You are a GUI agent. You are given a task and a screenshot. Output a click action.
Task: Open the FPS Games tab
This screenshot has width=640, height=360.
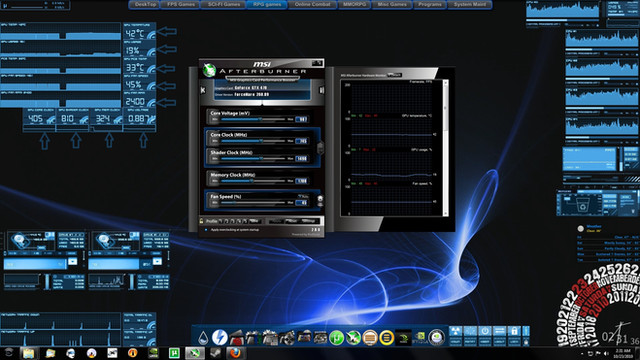(x=181, y=4)
